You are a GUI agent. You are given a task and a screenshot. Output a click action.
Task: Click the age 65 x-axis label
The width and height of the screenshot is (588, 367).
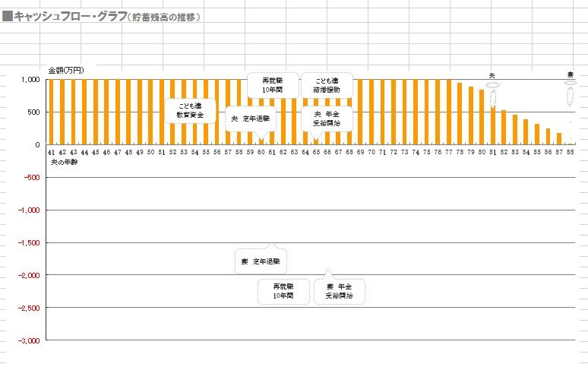coord(316,153)
